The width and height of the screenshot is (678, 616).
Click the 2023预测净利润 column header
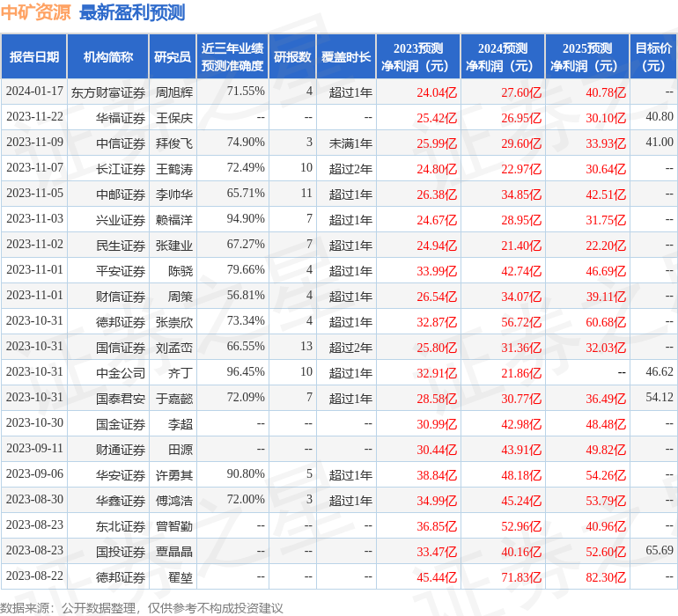pos(418,56)
